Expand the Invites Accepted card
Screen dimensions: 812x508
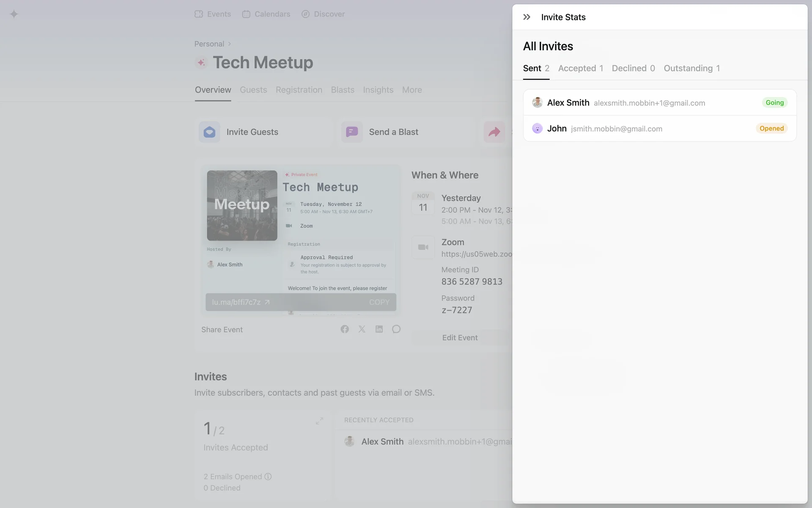point(319,421)
